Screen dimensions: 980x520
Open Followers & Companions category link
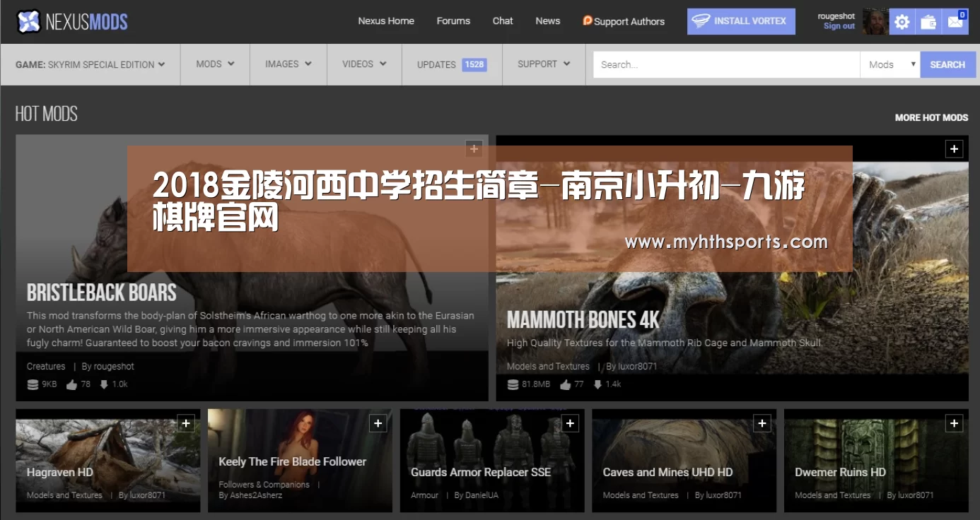pos(264,485)
